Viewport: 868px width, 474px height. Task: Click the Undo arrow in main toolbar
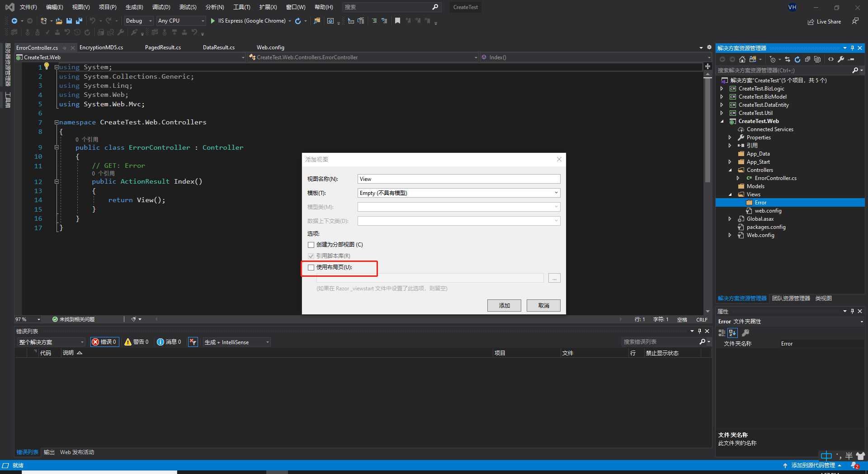pyautogui.click(x=93, y=21)
